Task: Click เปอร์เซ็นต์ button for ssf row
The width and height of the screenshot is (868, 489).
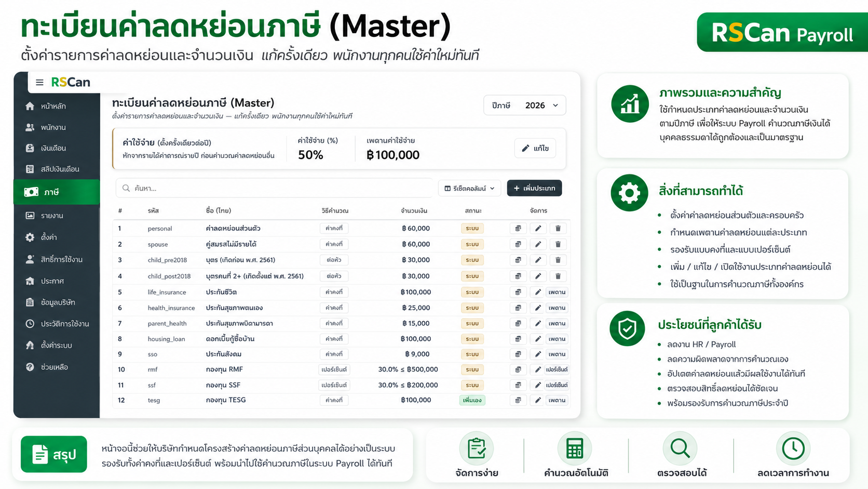Action: click(557, 385)
